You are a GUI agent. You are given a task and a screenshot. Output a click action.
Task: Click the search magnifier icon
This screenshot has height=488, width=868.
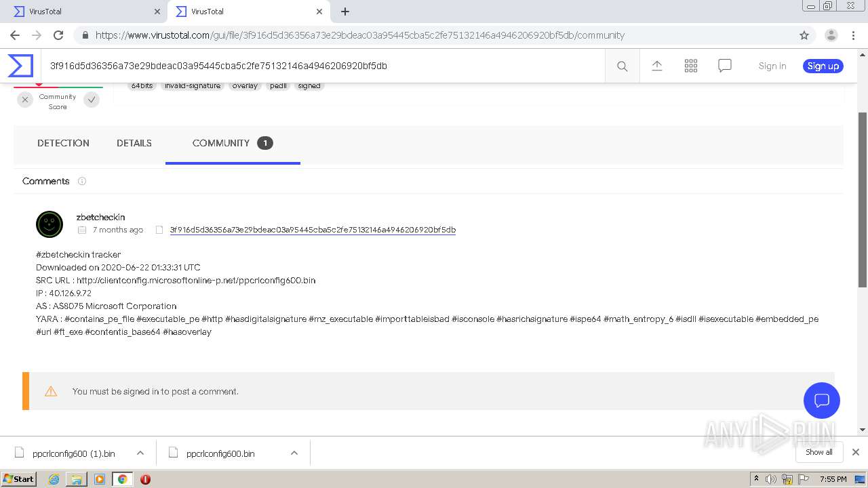click(x=622, y=66)
